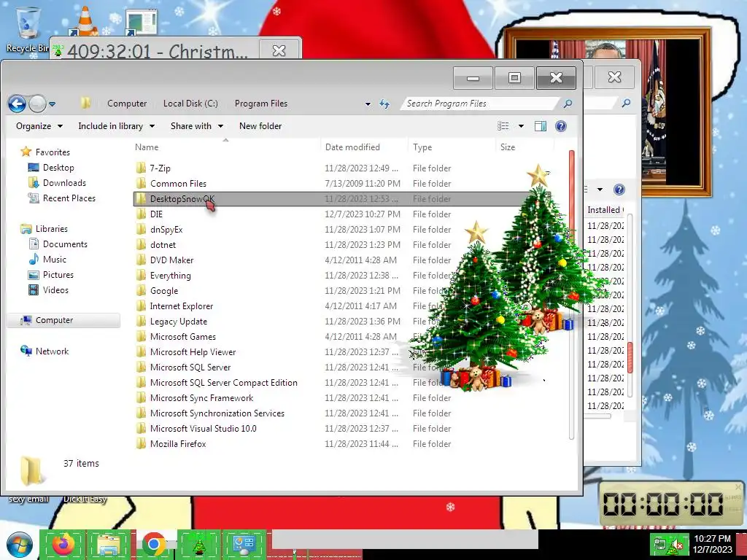
Task: Select the Common Files folder
Action: (178, 183)
